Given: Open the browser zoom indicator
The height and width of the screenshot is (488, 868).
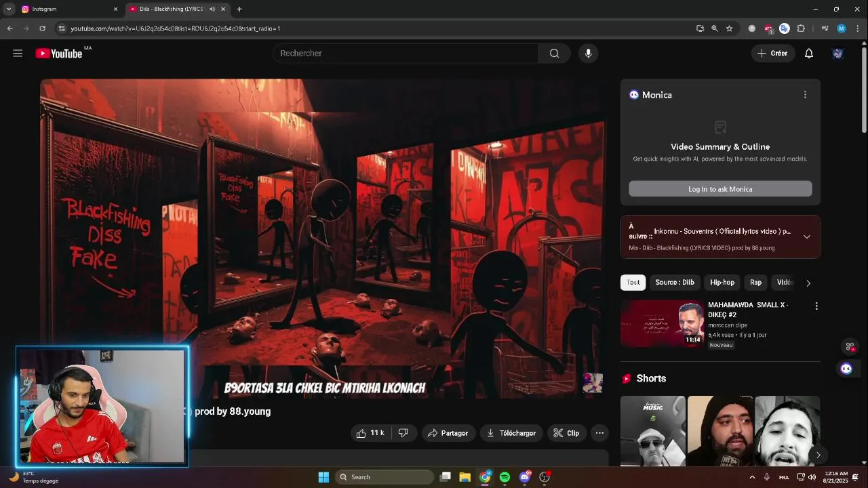Looking at the screenshot, I should (715, 28).
